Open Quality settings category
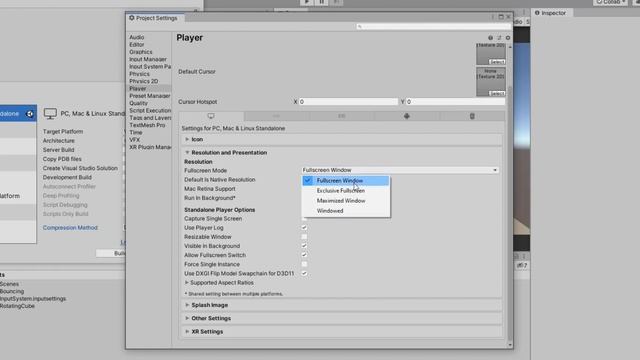 [x=138, y=103]
